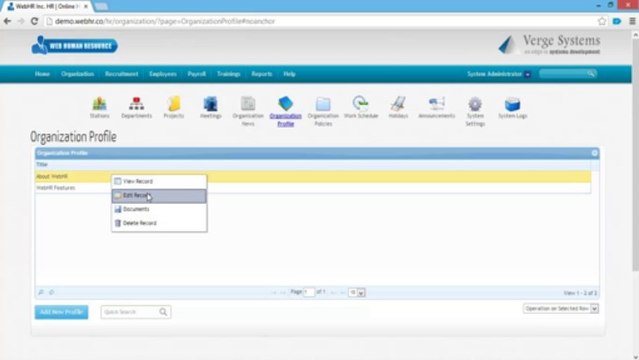The width and height of the screenshot is (639, 360).
Task: Click the grid search icon in footer
Action: coord(41,292)
